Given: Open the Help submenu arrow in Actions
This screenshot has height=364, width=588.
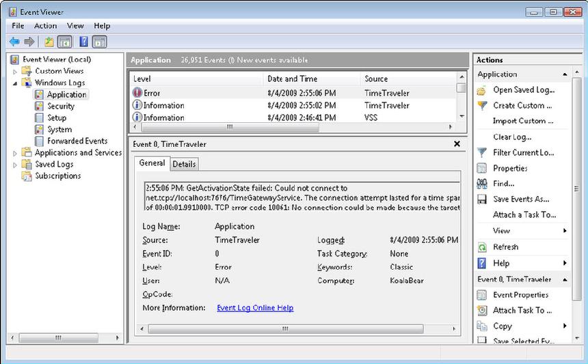Looking at the screenshot, I should click(x=565, y=263).
